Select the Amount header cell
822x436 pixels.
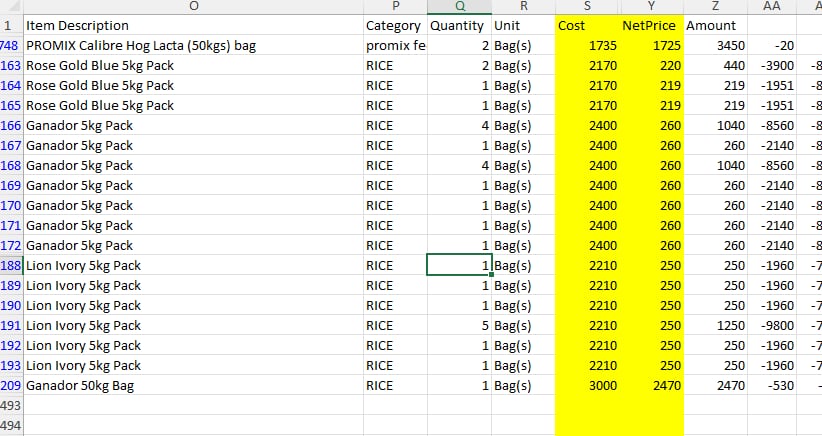[714, 25]
